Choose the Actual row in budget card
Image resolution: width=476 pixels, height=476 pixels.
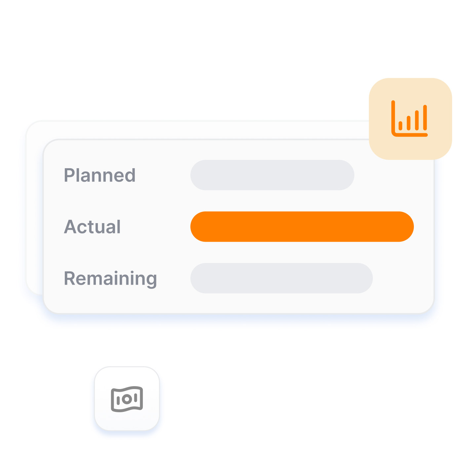[x=239, y=227]
